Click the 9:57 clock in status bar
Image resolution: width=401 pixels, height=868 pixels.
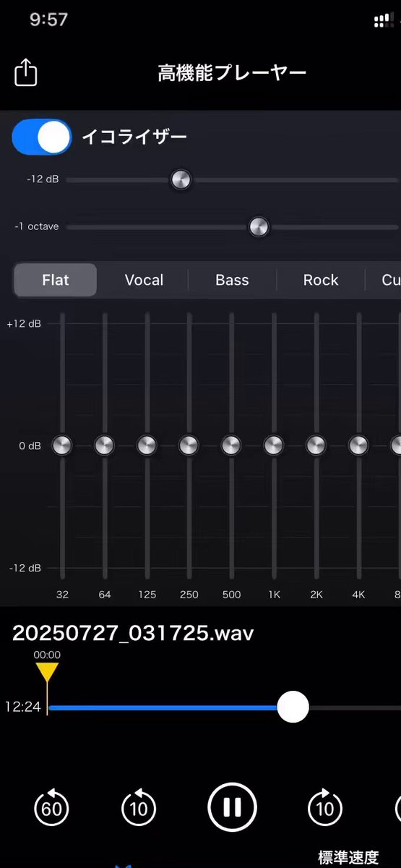(48, 20)
